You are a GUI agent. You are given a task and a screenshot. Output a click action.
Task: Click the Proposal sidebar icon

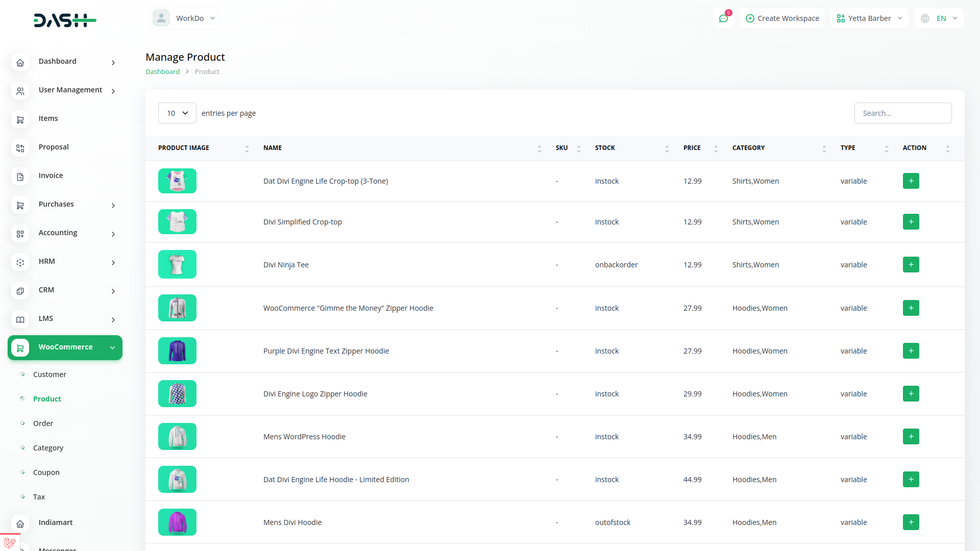coord(20,148)
